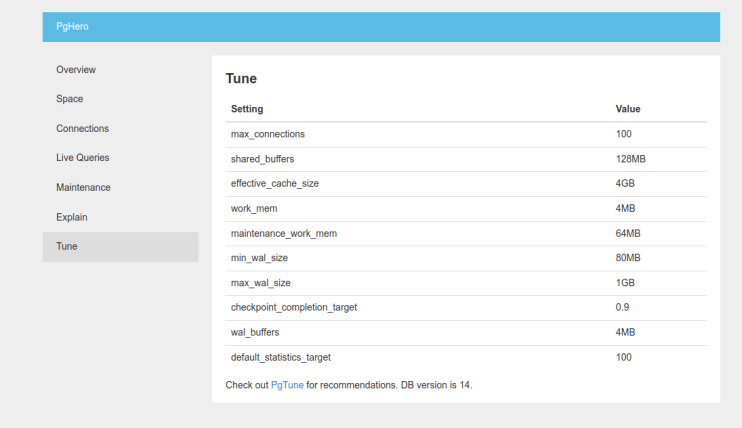742x428 pixels.
Task: Select the Tune sidebar item
Action: pyautogui.click(x=67, y=246)
